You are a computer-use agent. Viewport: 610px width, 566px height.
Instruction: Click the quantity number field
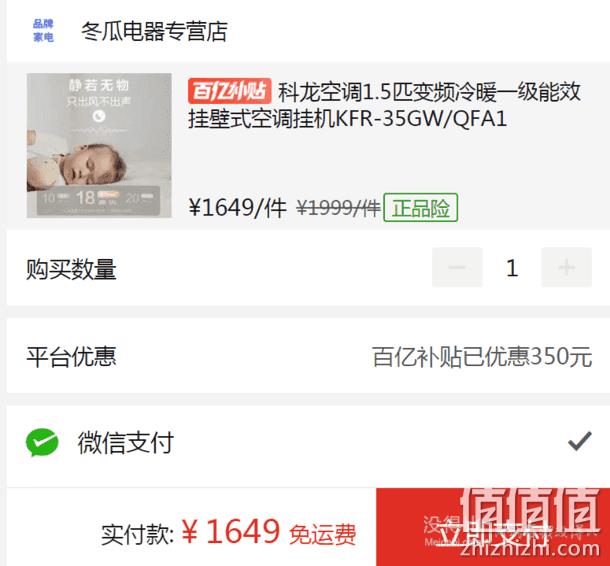pyautogui.click(x=512, y=268)
